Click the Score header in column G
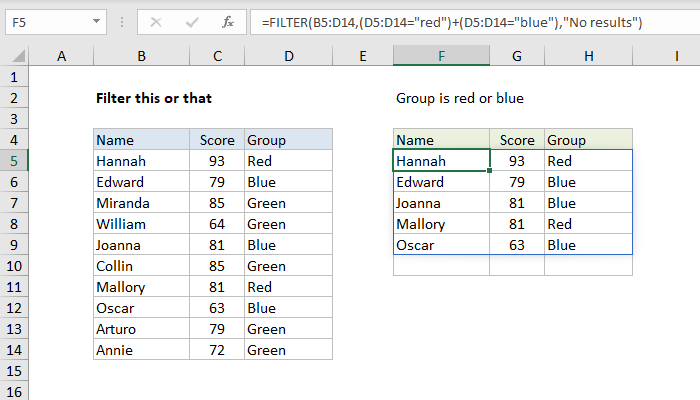700x400 pixels. (x=517, y=140)
